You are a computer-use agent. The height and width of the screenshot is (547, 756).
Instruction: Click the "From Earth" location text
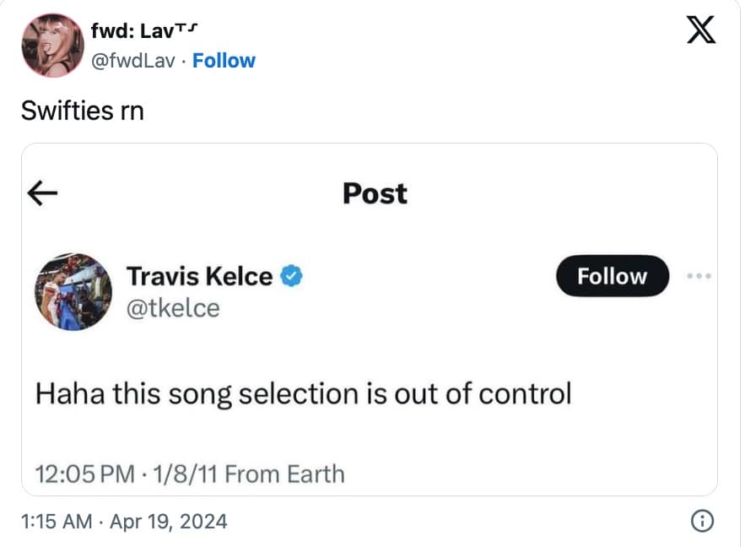(284, 474)
